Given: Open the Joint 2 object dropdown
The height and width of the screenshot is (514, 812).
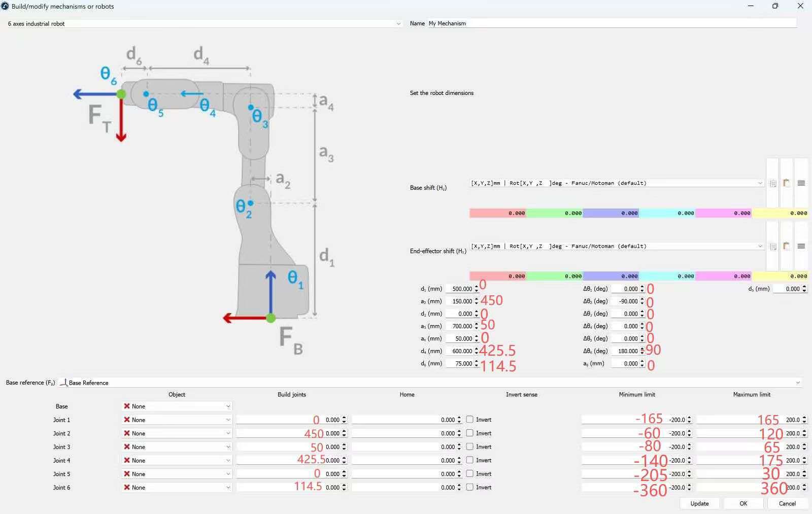Looking at the screenshot, I should click(177, 433).
